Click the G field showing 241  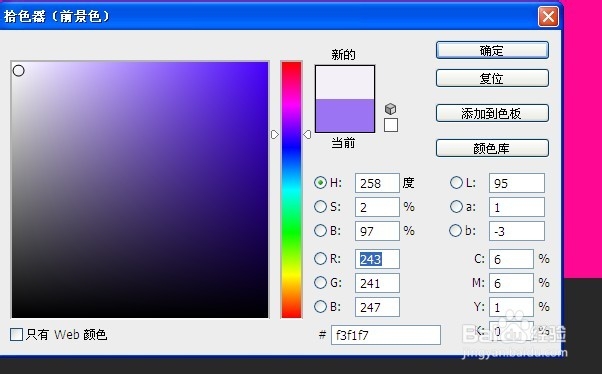[x=377, y=283]
